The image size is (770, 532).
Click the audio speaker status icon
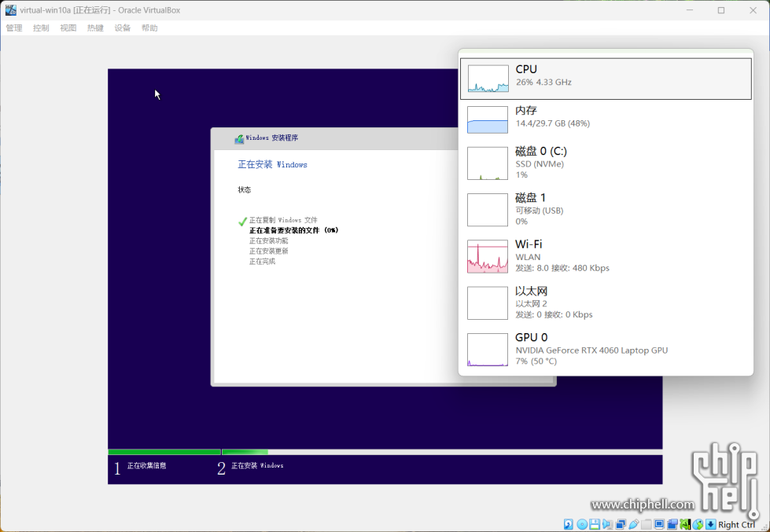click(x=608, y=524)
